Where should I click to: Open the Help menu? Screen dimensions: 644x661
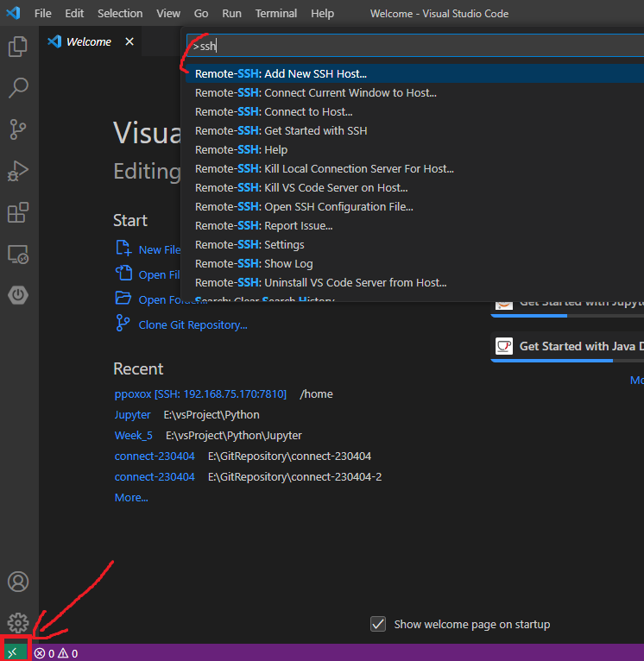tap(322, 14)
